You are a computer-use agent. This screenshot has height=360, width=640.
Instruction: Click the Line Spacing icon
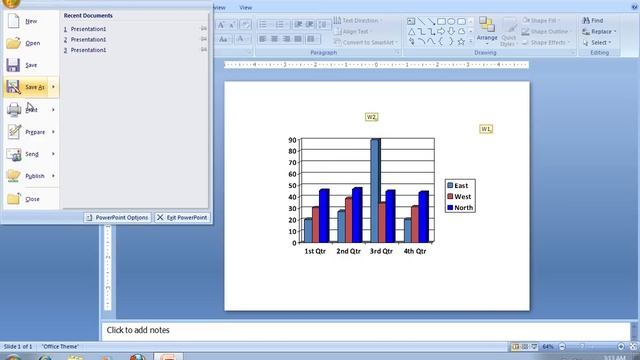[323, 25]
